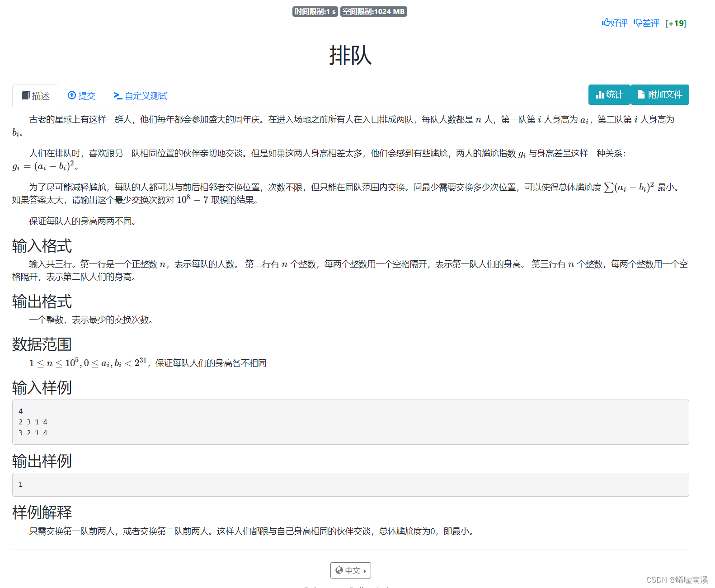Click the 输出格式 heading
This screenshot has height=588, width=715.
42,301
